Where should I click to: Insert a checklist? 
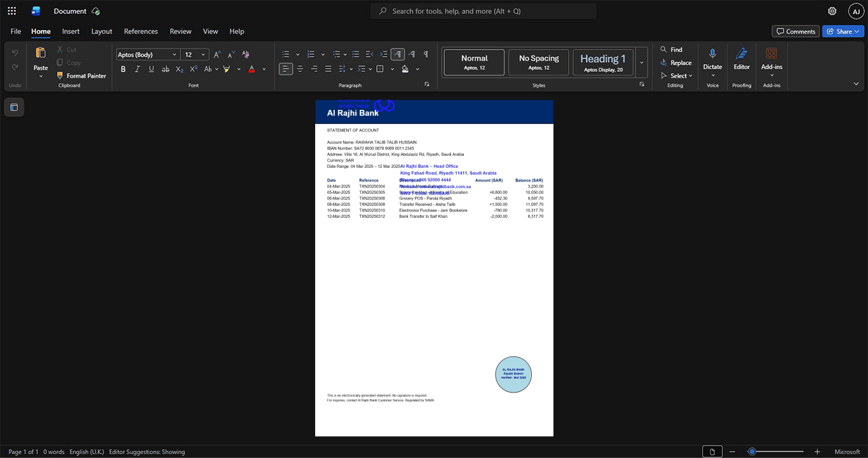click(355, 55)
